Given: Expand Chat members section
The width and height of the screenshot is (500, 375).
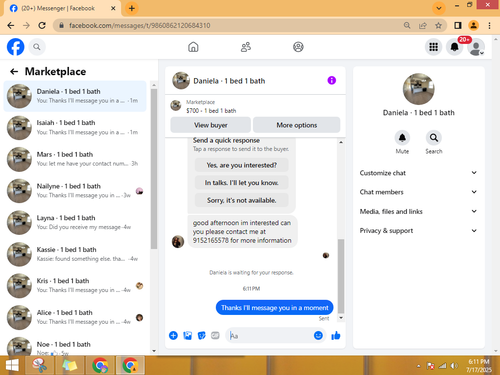Looking at the screenshot, I should [x=418, y=192].
